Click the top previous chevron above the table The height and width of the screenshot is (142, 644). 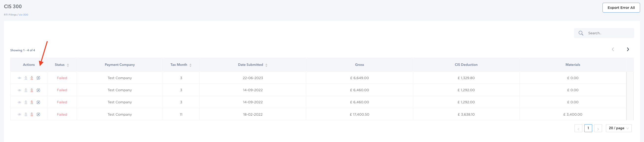613,49
